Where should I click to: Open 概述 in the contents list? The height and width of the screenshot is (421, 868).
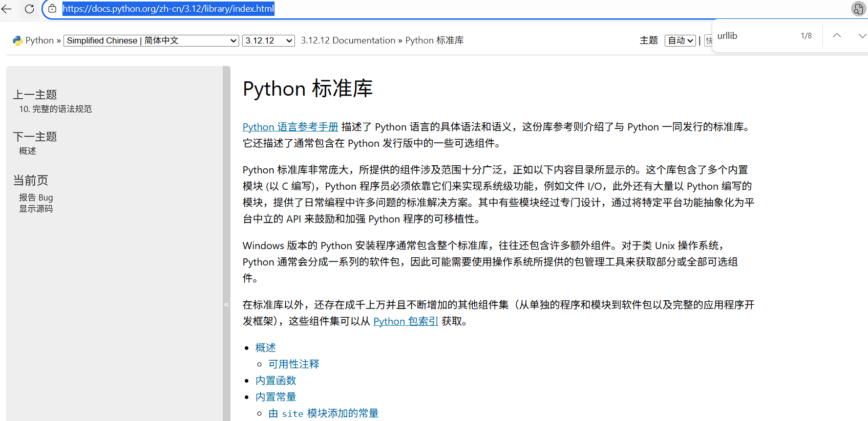tap(266, 348)
